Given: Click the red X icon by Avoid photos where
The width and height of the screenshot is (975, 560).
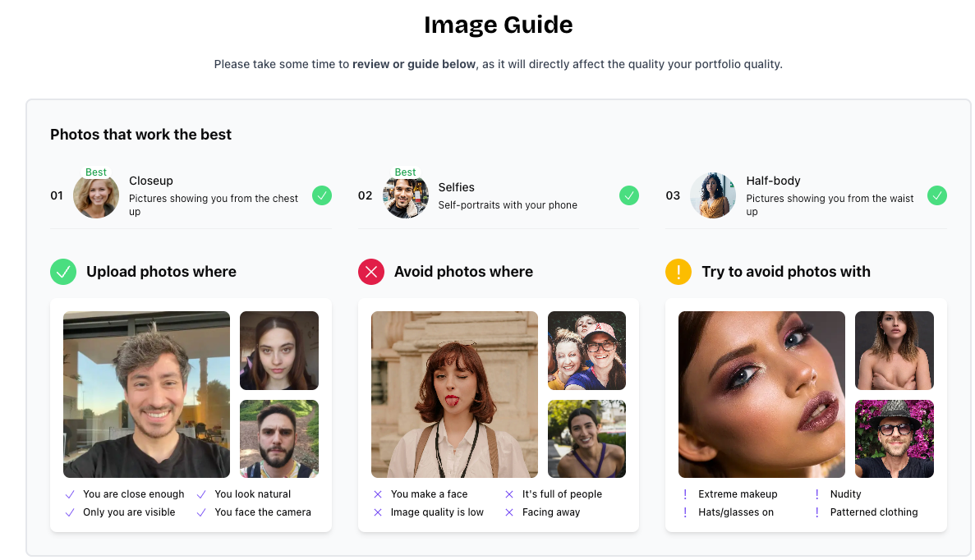Looking at the screenshot, I should point(371,272).
